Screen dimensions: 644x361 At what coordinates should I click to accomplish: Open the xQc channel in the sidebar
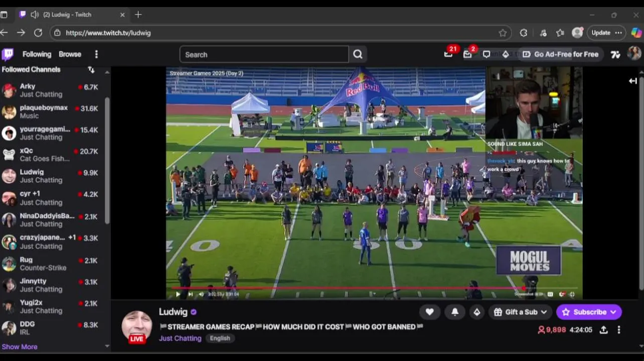click(x=54, y=154)
